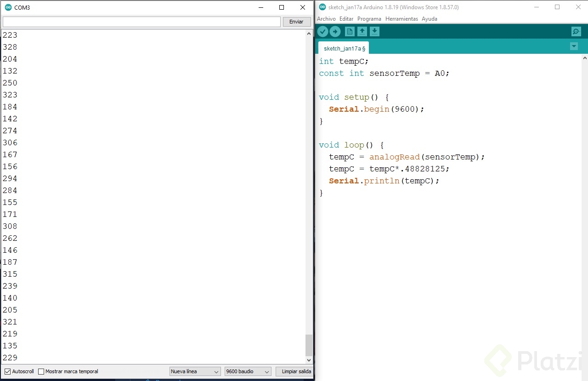Click the serial output value 223
This screenshot has width=588, height=381.
pyautogui.click(x=10, y=35)
